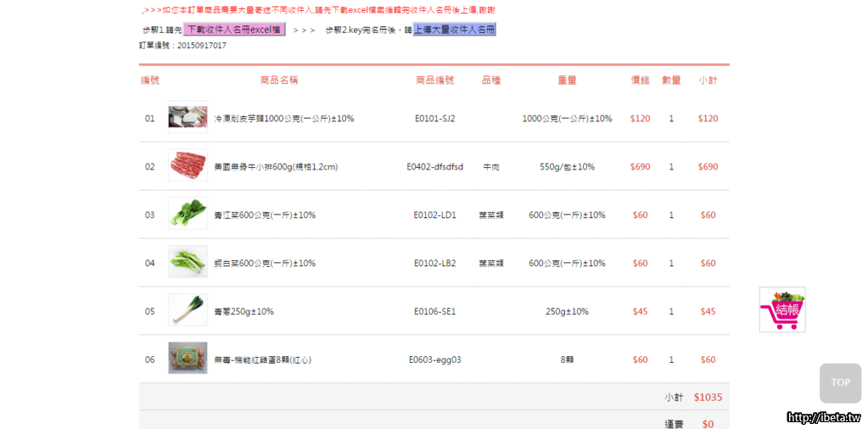Click the subtotal amount $1035
868x429 pixels.
708,397
